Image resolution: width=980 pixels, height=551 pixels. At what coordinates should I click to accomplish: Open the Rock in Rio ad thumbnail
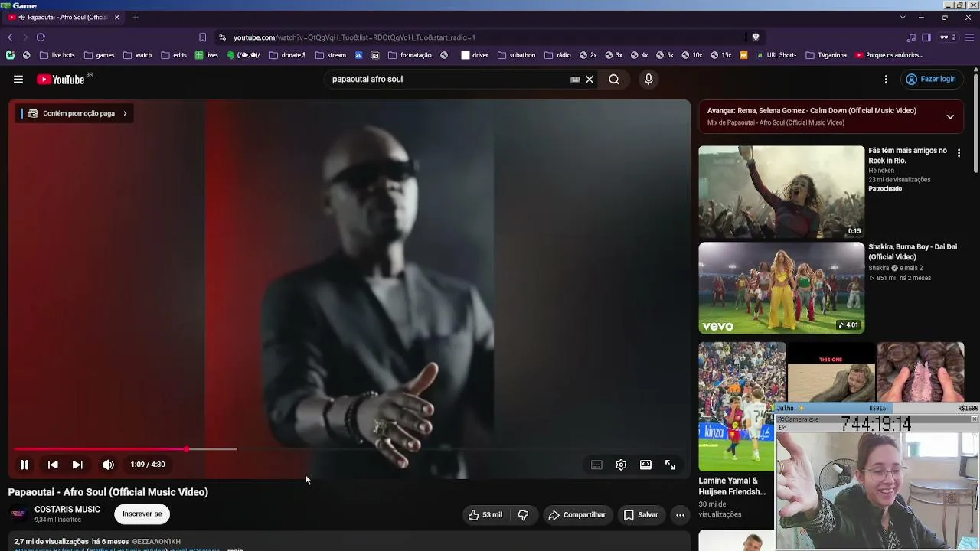pos(781,192)
